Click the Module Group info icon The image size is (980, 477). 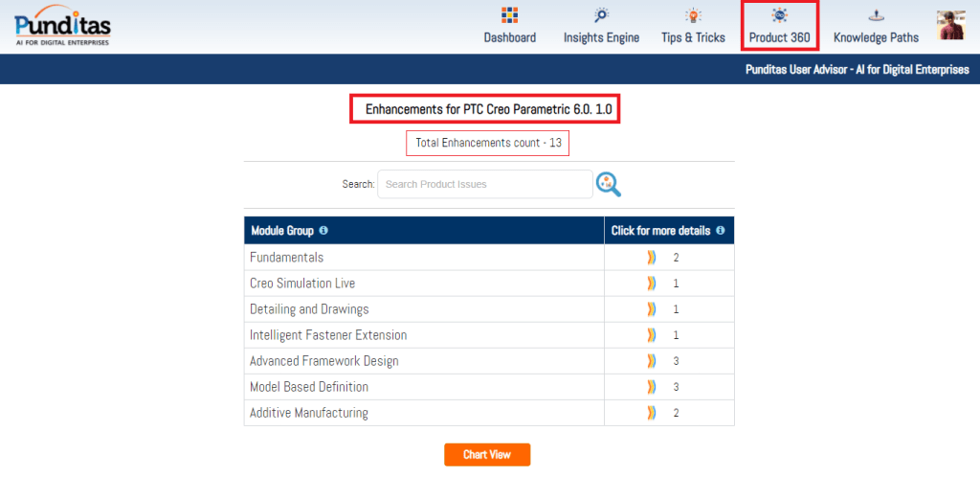tap(323, 231)
